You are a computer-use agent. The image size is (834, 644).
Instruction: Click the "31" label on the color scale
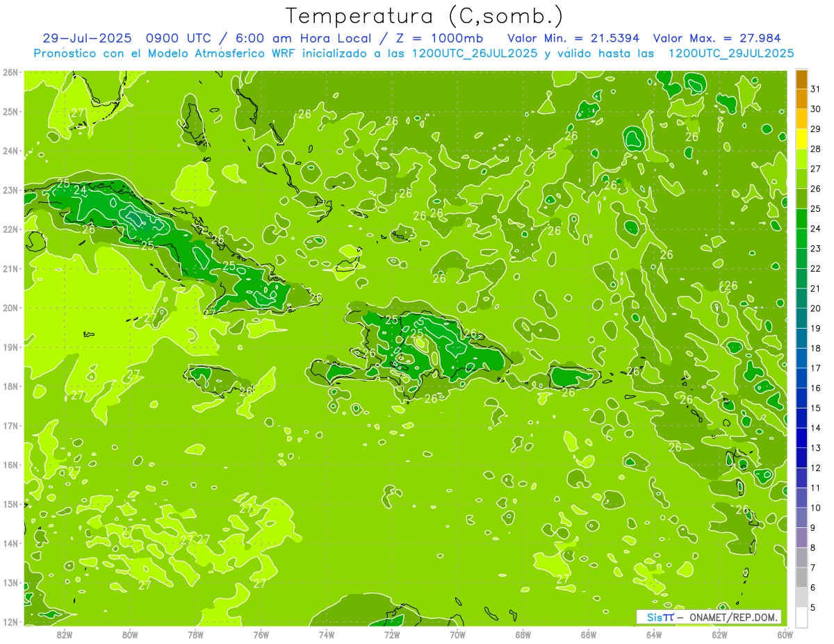[x=815, y=89]
